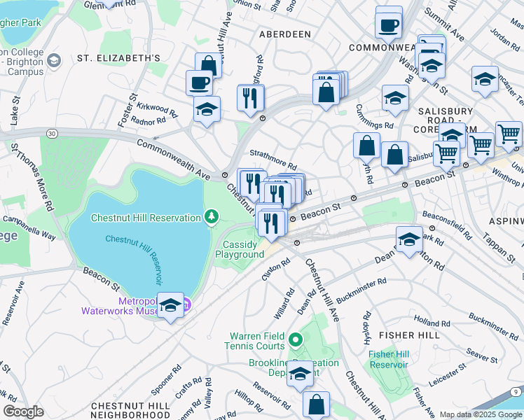
Task: Open the Boston College Brighton Campus pin
Action: click(x=54, y=61)
